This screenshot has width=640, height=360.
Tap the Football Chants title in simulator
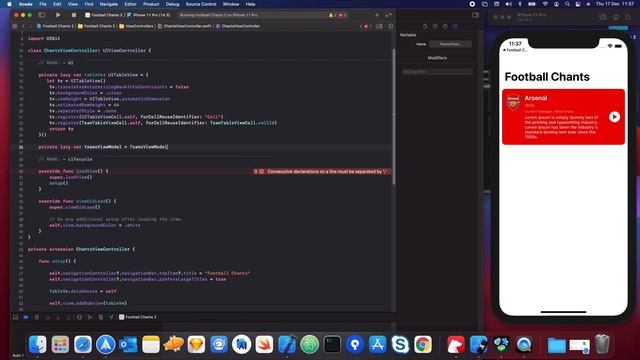click(x=547, y=77)
